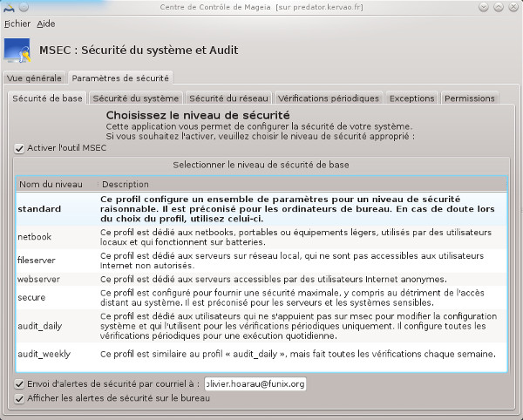Open the Exceptions tab
The height and width of the screenshot is (420, 523).
pyautogui.click(x=411, y=98)
